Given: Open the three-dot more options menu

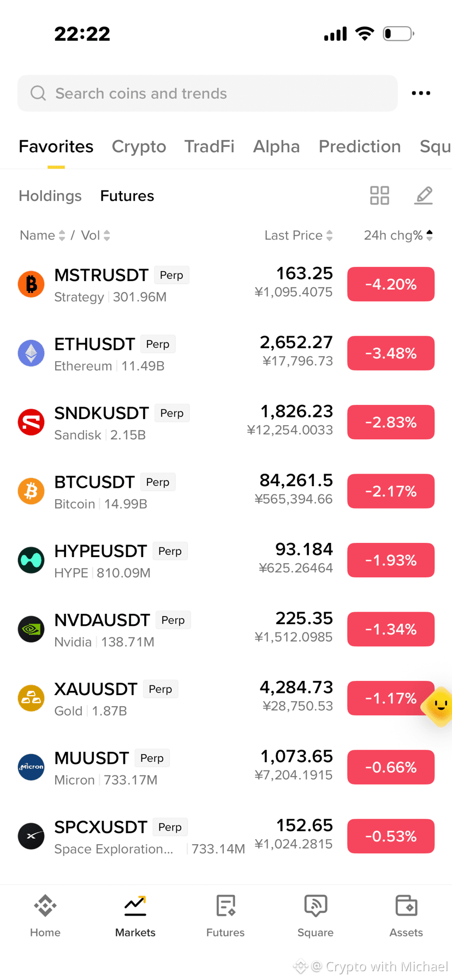Looking at the screenshot, I should click(x=421, y=93).
